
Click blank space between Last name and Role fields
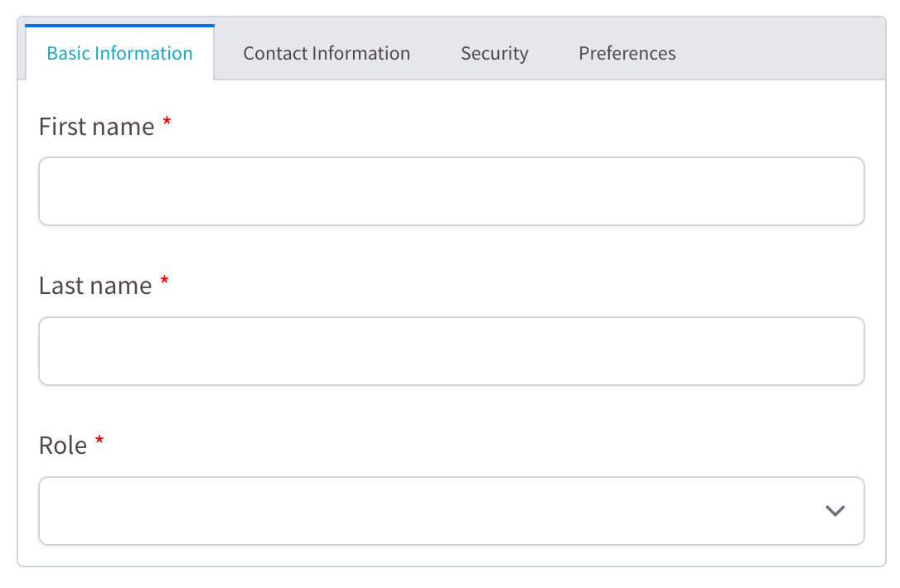point(451,407)
